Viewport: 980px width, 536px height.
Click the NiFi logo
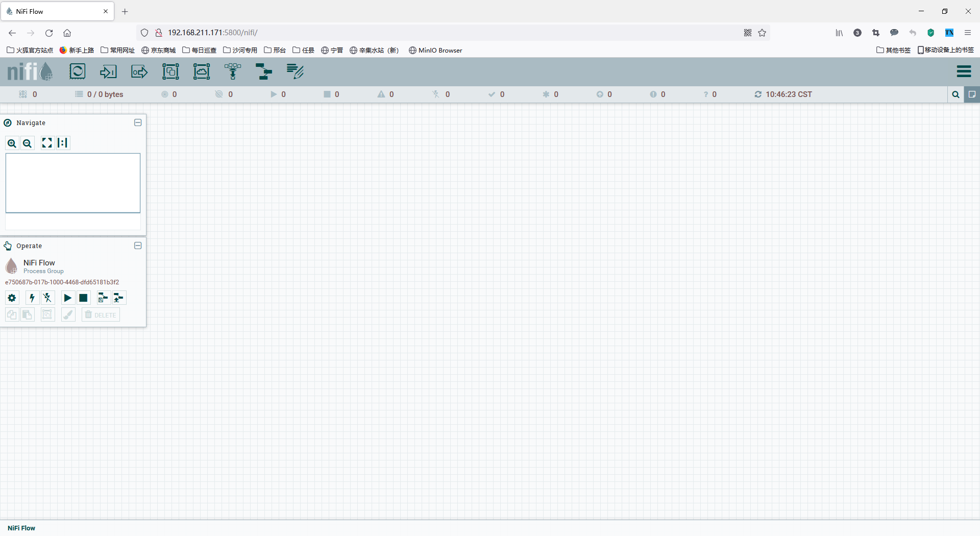(30, 71)
